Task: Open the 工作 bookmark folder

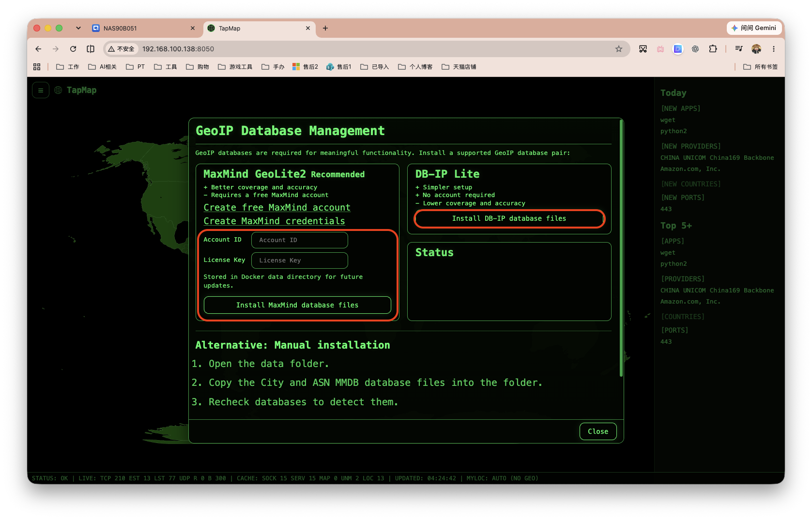Action: [x=68, y=67]
